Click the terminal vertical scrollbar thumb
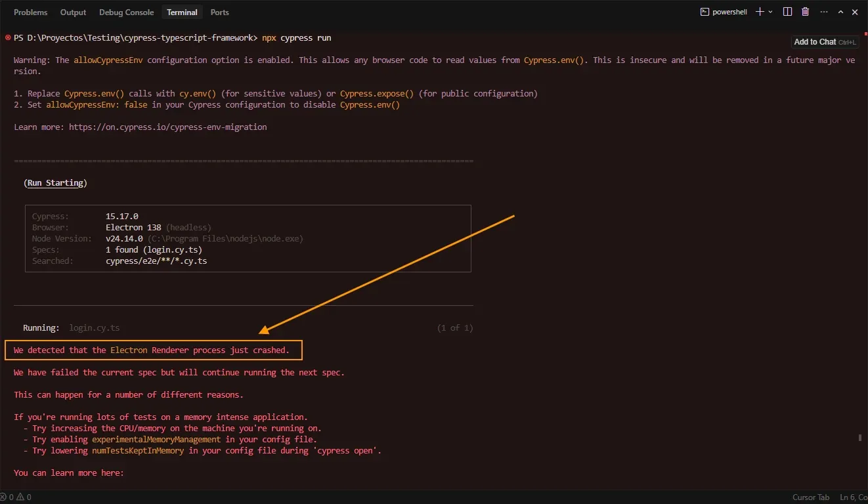 click(859, 438)
